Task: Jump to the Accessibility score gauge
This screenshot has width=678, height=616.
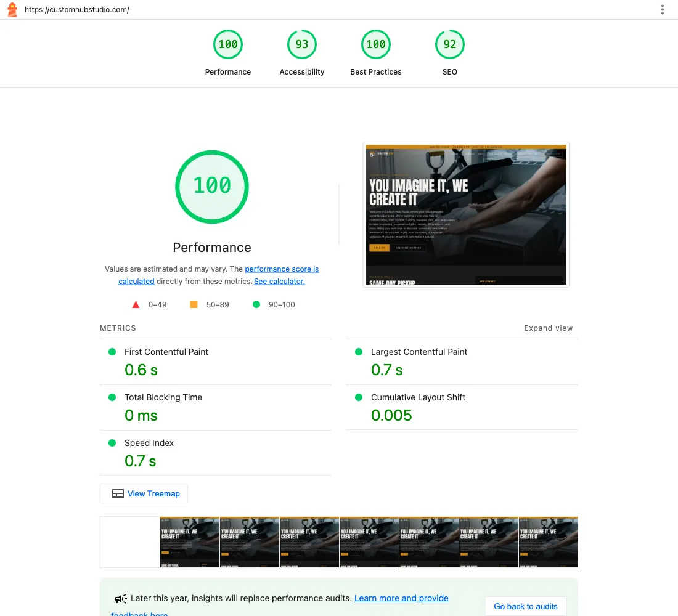Action: point(302,44)
